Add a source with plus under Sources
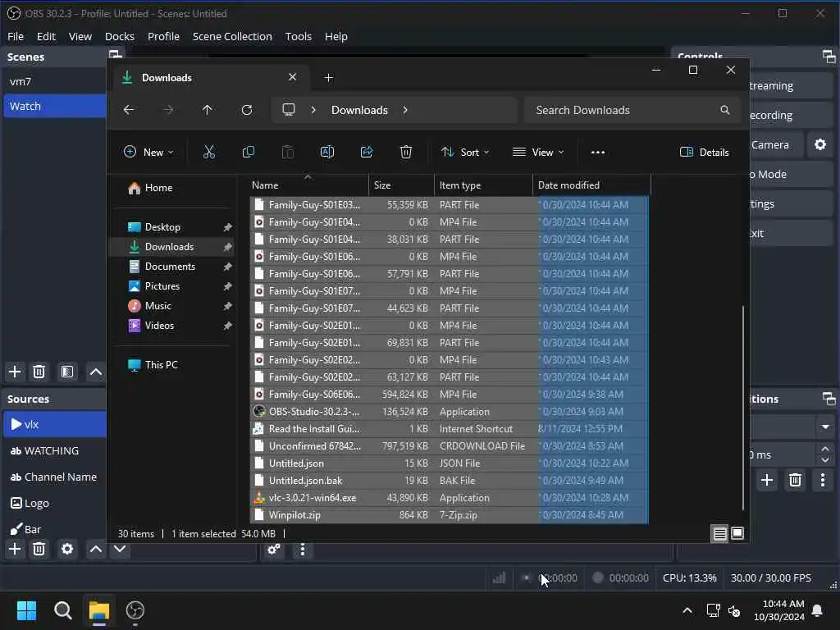Viewport: 840px width, 630px height. pos(15,549)
